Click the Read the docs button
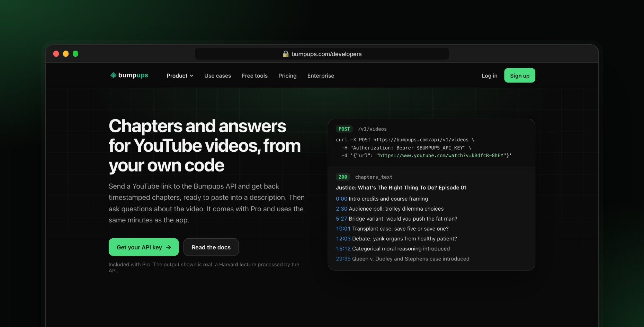 pyautogui.click(x=211, y=247)
